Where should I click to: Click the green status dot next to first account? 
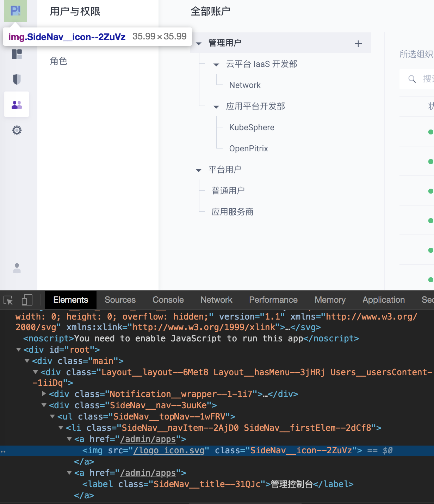pyautogui.click(x=430, y=132)
